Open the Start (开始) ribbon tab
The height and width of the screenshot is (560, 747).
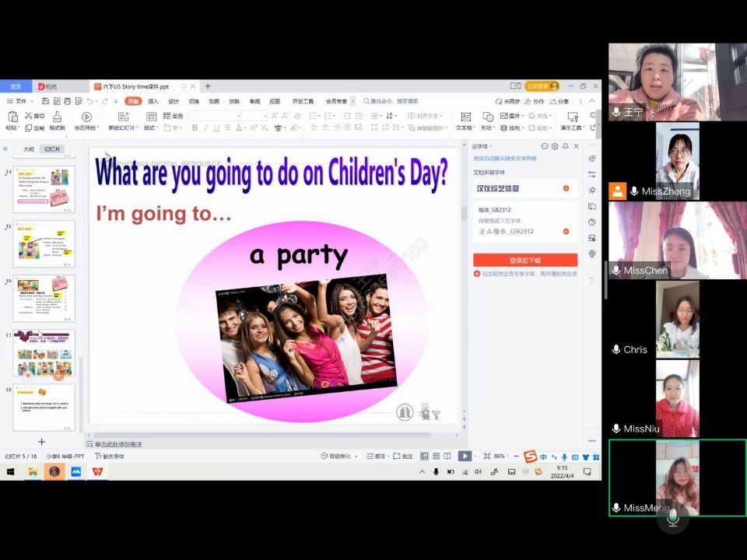pyautogui.click(x=133, y=101)
